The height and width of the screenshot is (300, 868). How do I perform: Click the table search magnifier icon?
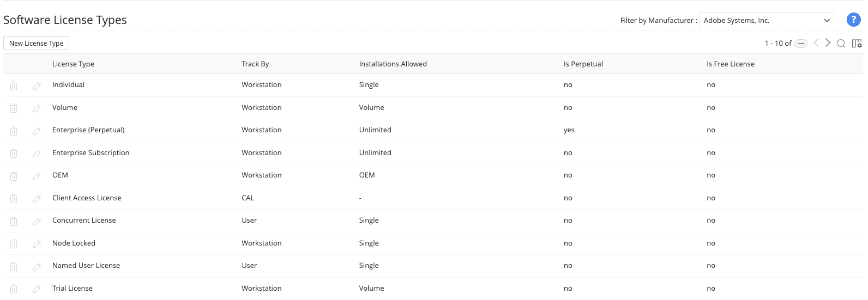pyautogui.click(x=841, y=44)
